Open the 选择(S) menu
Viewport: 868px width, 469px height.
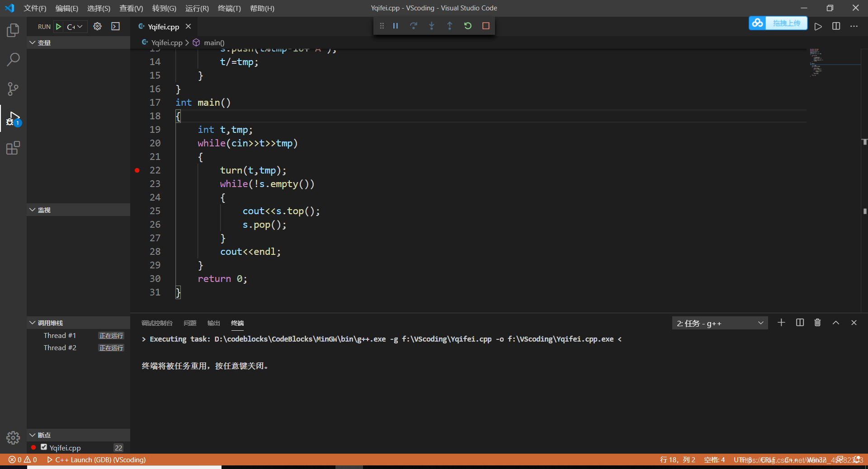pos(99,8)
